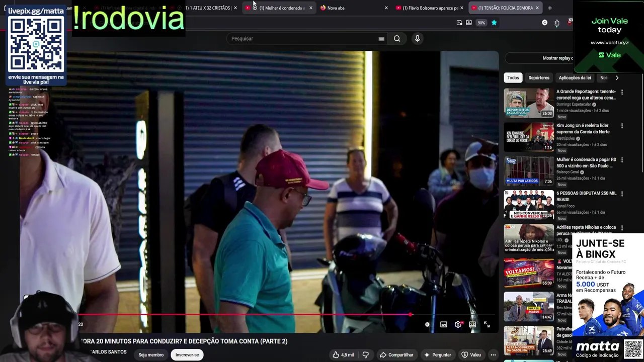The image size is (644, 362).
Task: Switch to the Mulher é condenada tab
Action: coord(279,8)
